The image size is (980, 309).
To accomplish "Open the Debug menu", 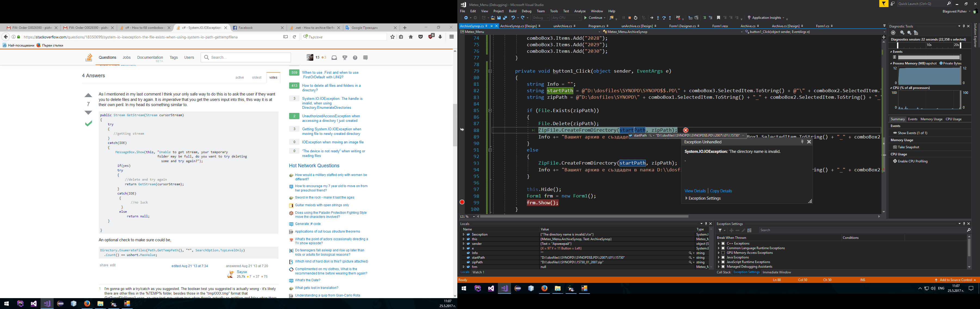I will pos(526,11).
